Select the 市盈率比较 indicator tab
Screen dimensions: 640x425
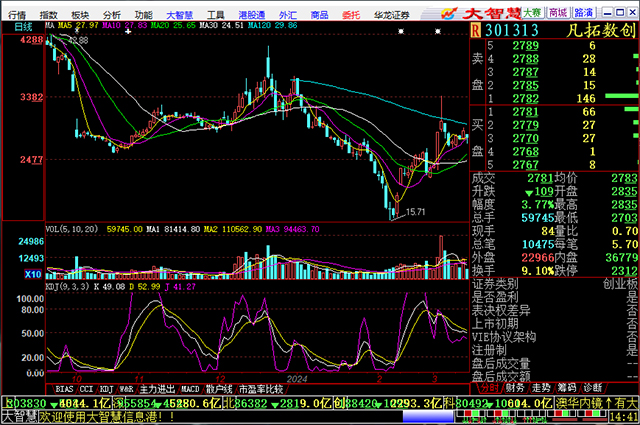point(261,389)
